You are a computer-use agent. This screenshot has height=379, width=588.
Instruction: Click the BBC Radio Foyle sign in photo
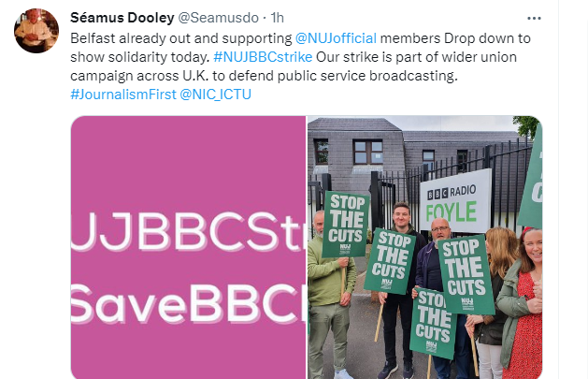coord(455,200)
